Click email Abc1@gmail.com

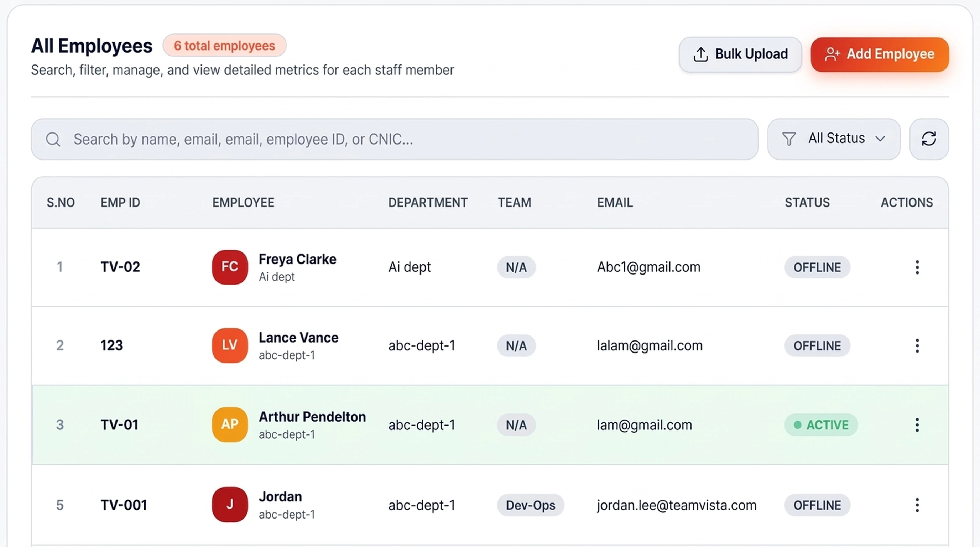[648, 267]
